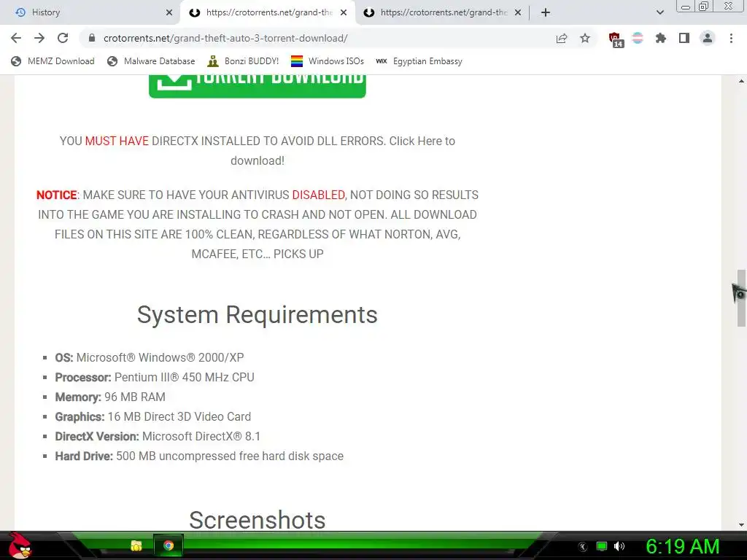Click the DirectX Version 8.1 line

click(x=158, y=436)
